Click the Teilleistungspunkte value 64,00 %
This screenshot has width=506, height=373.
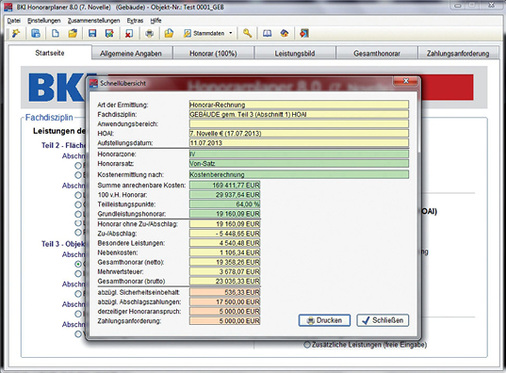(x=225, y=204)
